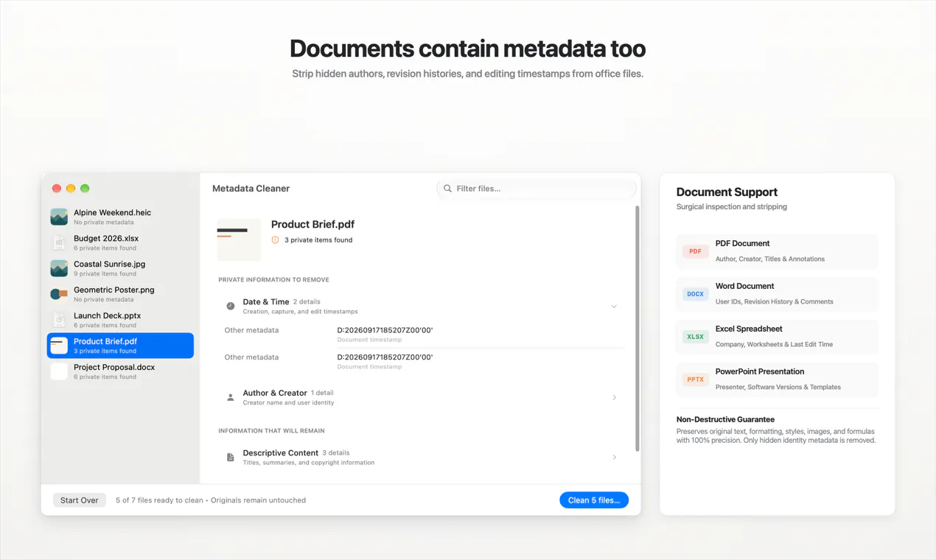Click the DOCX badge icon in Document Support
Screen dimensions: 936x560
[x=695, y=294]
